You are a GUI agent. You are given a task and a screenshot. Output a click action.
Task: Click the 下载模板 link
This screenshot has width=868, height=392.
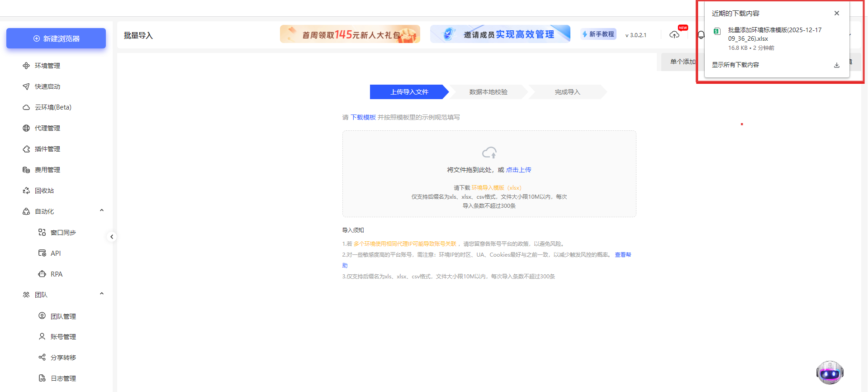tap(363, 117)
